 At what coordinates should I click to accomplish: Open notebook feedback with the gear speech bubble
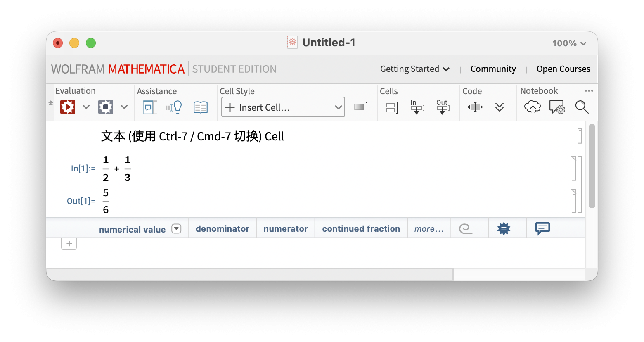pyautogui.click(x=557, y=107)
